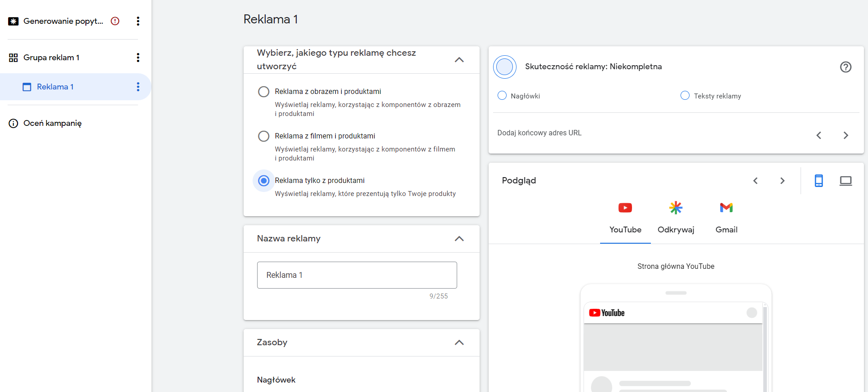Collapse the Nazwa reklamy section
This screenshot has height=392, width=868.
click(x=459, y=239)
